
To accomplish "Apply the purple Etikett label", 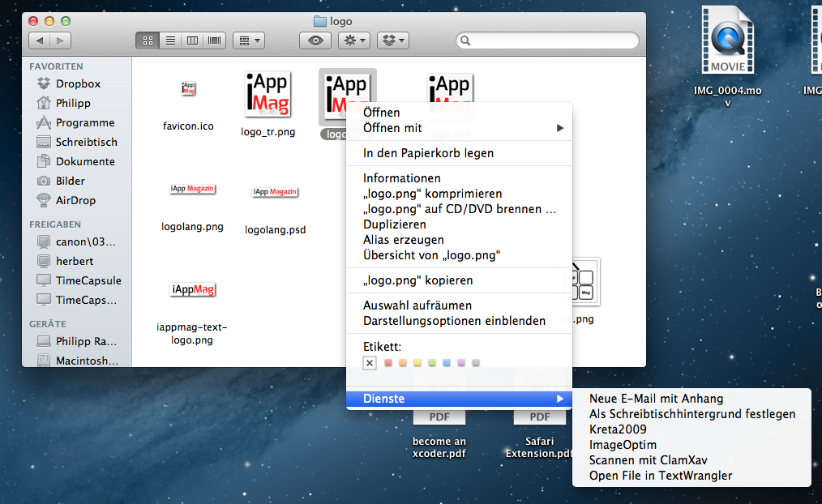I will [x=461, y=362].
